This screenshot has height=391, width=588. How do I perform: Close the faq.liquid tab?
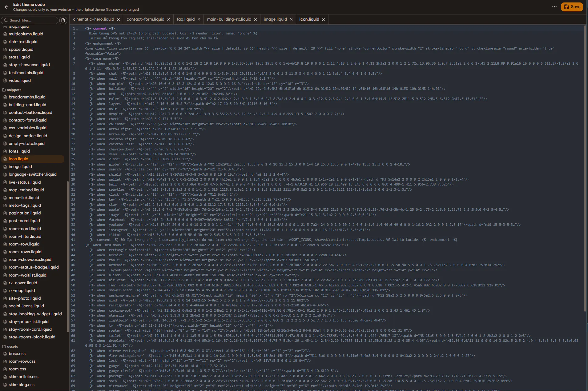(x=199, y=19)
